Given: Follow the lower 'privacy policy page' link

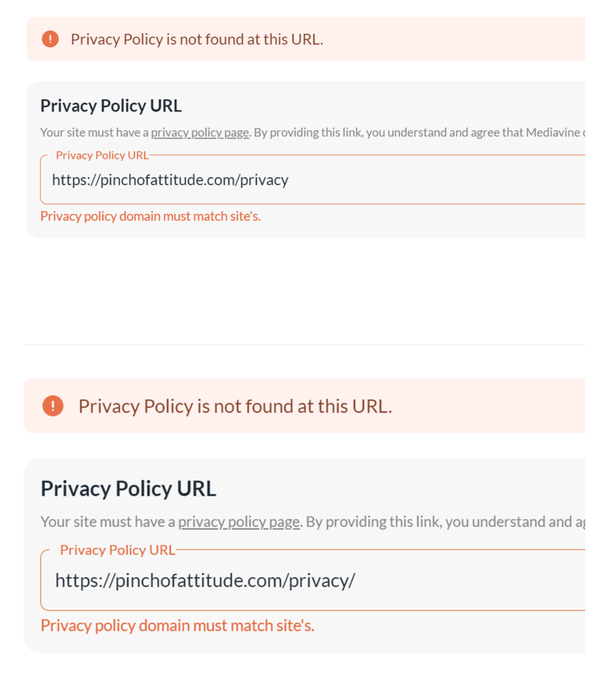Looking at the screenshot, I should tap(239, 522).
